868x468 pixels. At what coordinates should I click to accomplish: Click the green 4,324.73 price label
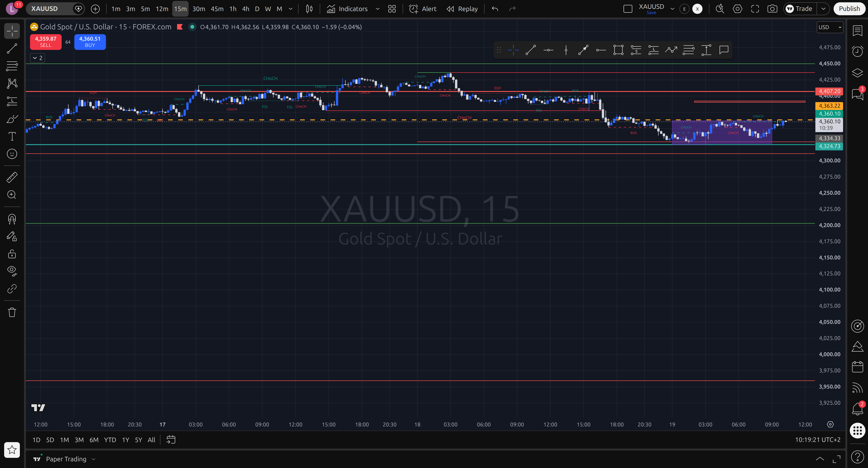[829, 146]
